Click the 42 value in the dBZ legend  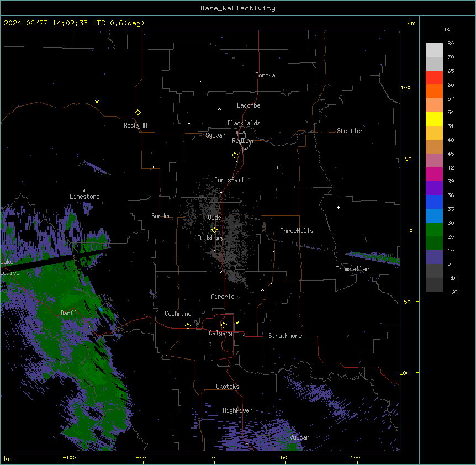451,167
